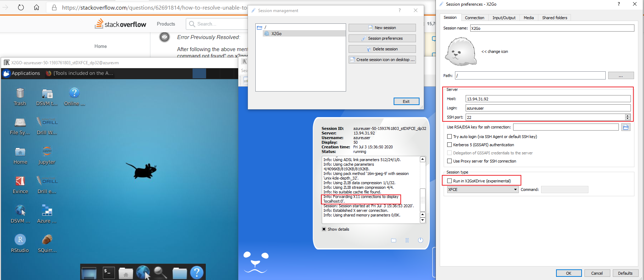Screen dimensions: 644x280
Task: Switch to the Input/Output tab
Action: click(x=504, y=18)
